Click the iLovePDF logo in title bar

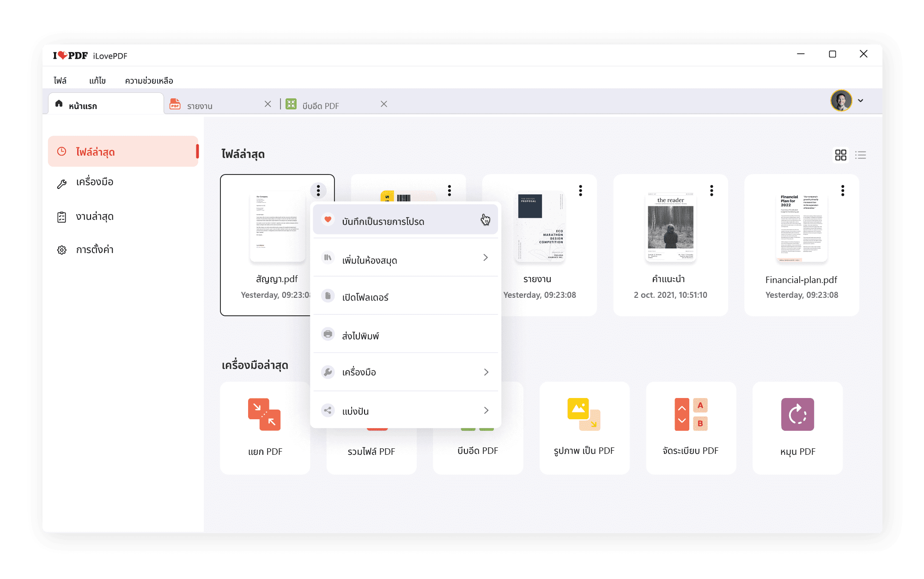(70, 55)
